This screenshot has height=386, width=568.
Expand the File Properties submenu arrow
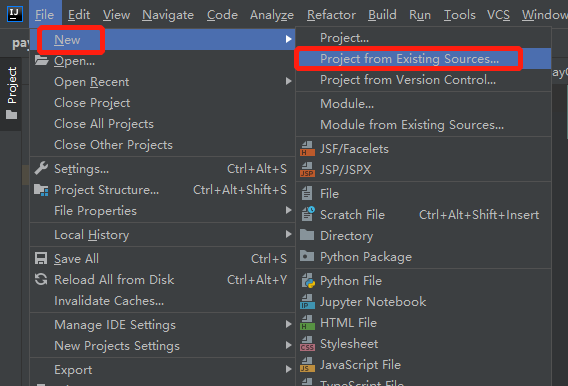click(x=288, y=210)
